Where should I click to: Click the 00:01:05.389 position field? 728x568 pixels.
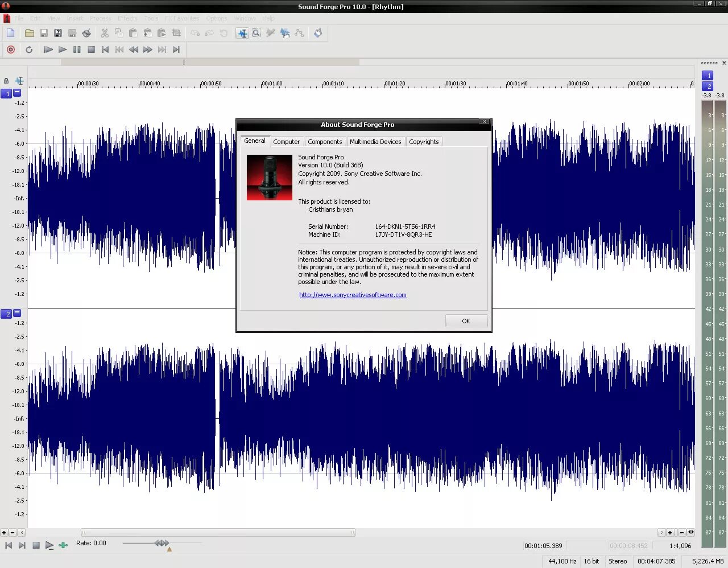pos(543,546)
